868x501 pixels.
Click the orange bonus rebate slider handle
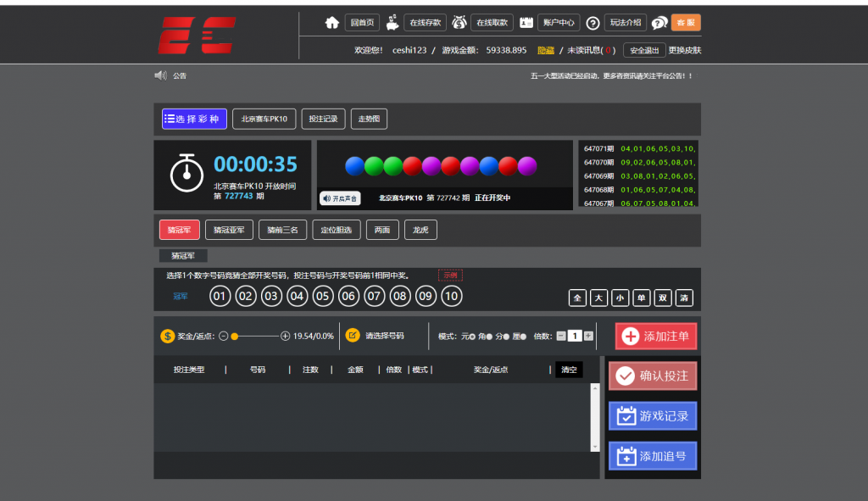235,337
